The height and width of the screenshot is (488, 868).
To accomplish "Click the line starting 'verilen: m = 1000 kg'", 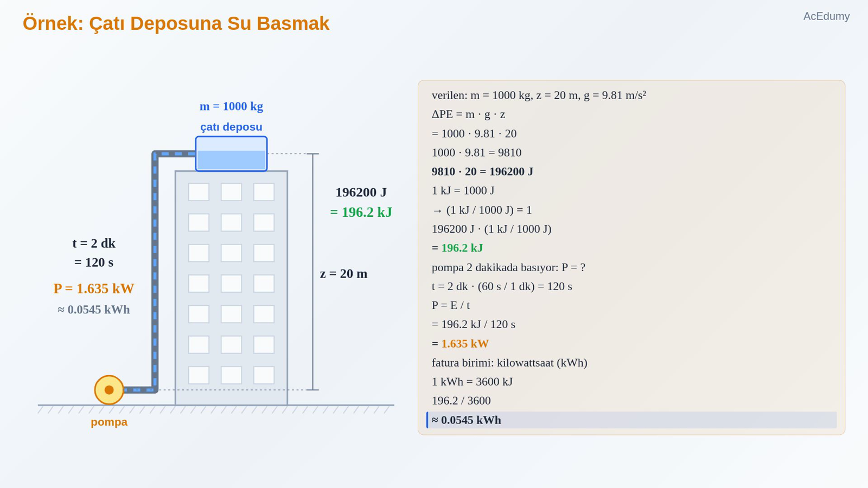I will 539,95.
